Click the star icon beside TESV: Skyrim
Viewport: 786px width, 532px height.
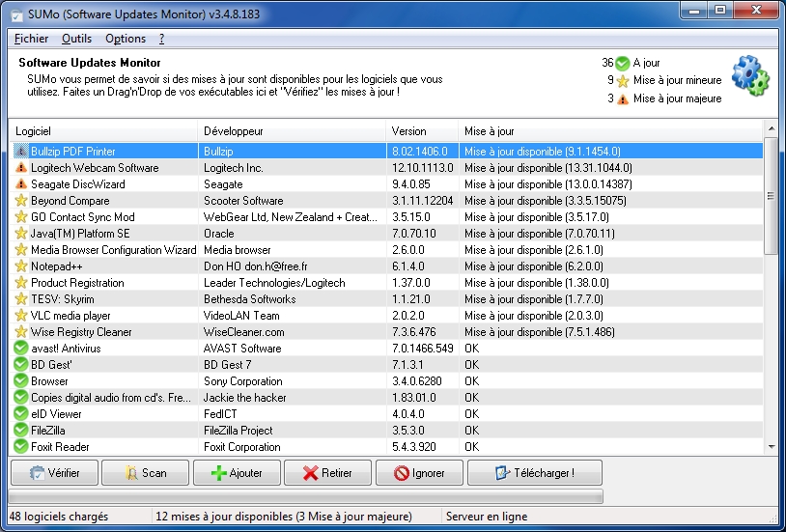20,299
